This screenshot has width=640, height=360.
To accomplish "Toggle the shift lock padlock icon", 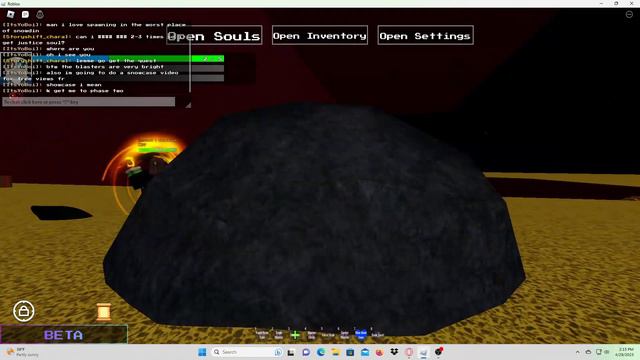I will pyautogui.click(x=24, y=311).
